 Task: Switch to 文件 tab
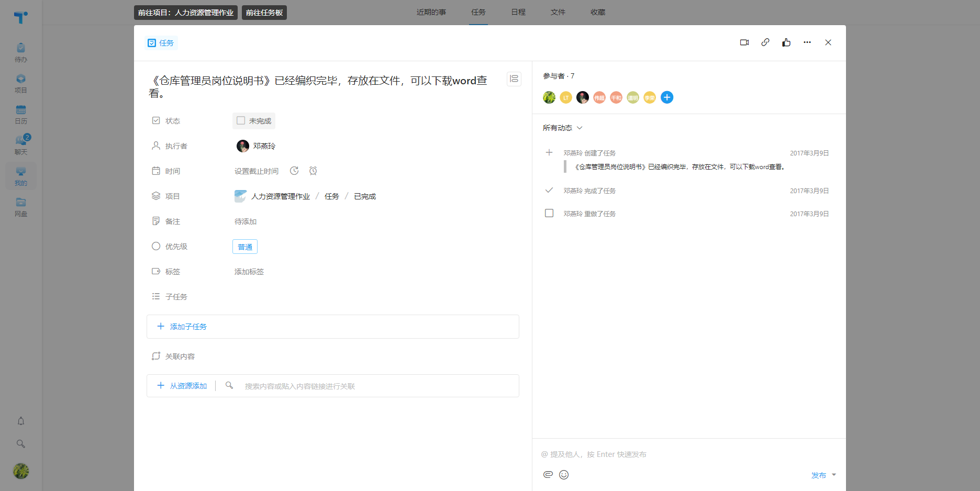pos(558,12)
